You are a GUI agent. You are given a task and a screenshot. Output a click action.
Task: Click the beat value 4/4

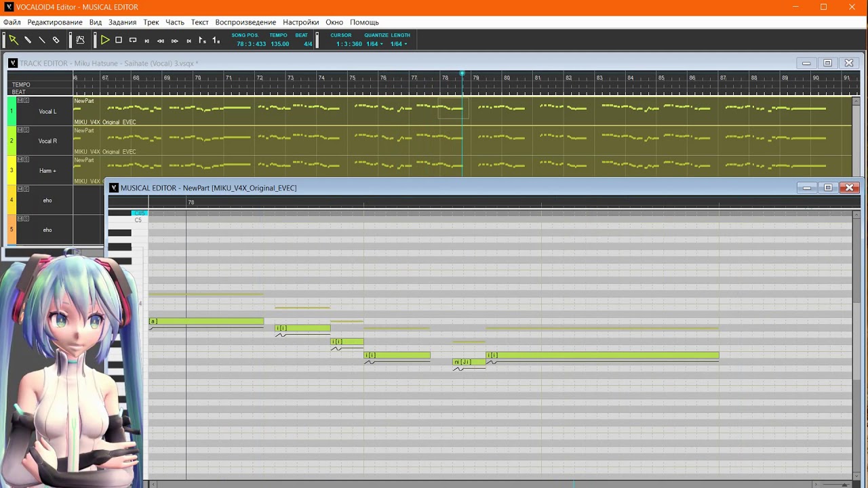tap(308, 44)
